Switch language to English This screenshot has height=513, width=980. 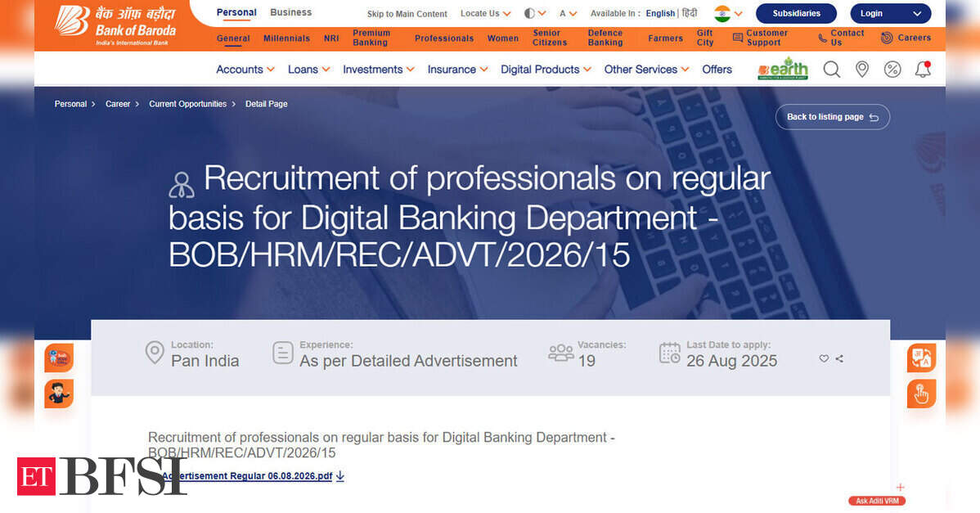[660, 13]
